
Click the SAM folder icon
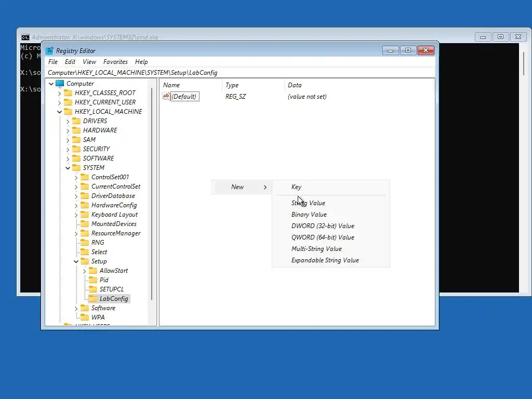[x=77, y=140]
